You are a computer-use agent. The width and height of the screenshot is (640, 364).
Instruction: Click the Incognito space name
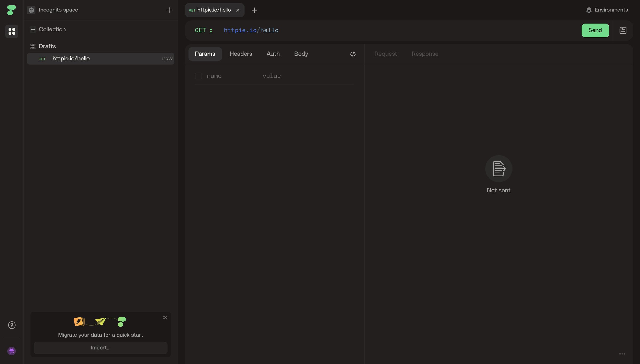[x=58, y=10]
